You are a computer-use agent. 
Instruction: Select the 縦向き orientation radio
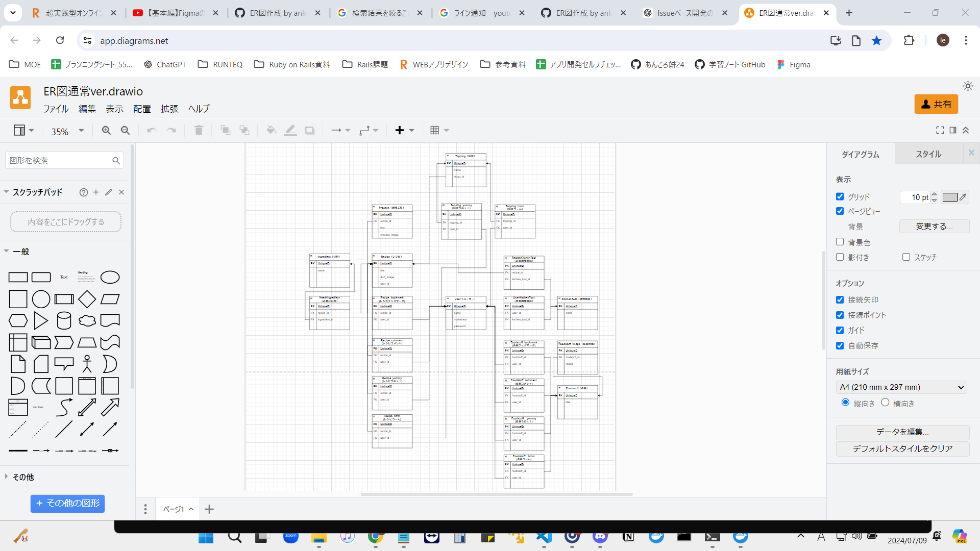point(845,403)
